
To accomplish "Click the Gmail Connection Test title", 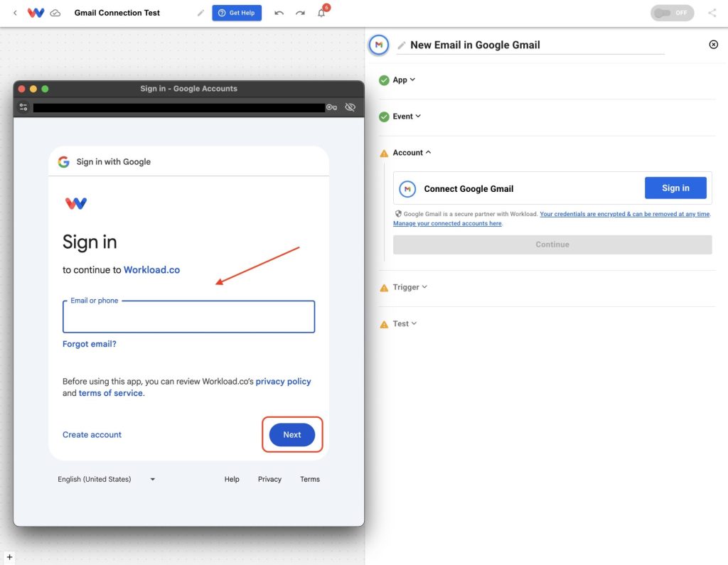I will click(117, 13).
